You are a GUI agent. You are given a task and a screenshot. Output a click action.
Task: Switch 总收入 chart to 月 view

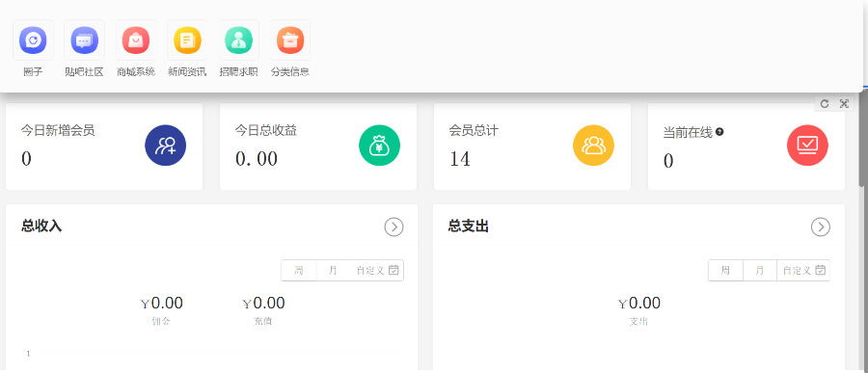[x=333, y=271]
